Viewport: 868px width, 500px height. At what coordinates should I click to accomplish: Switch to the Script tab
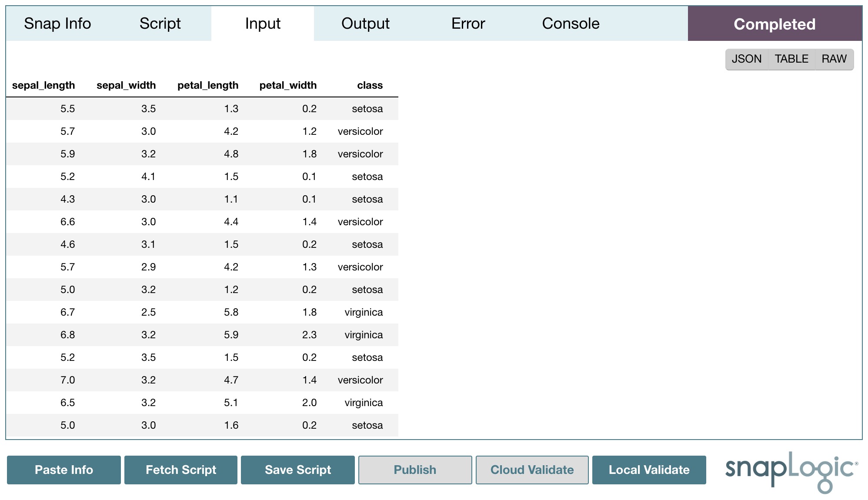coord(160,23)
